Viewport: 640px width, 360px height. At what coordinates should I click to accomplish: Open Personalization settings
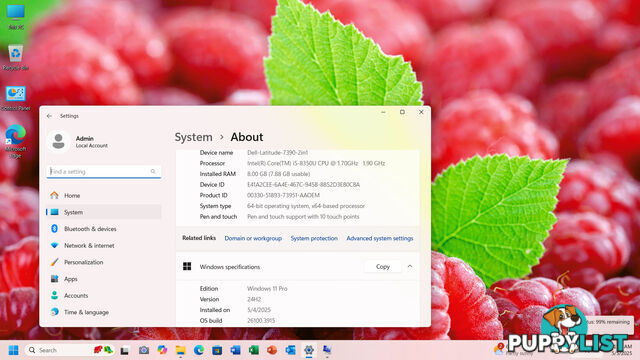tap(104, 262)
